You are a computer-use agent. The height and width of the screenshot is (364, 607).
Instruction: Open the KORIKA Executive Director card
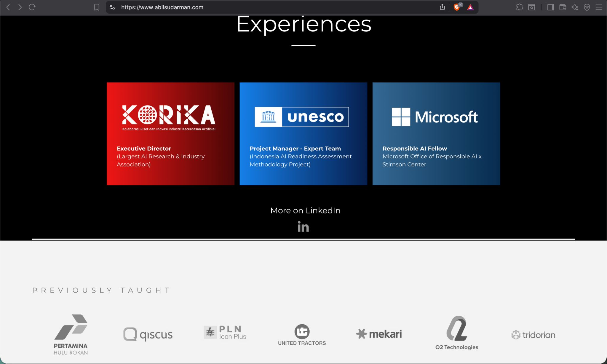tap(170, 134)
